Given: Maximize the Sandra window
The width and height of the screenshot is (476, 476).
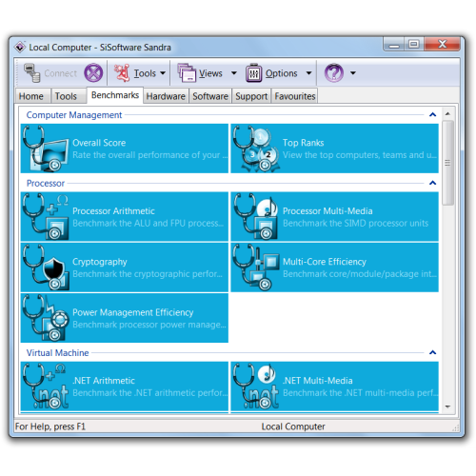Looking at the screenshot, I should (x=414, y=45).
